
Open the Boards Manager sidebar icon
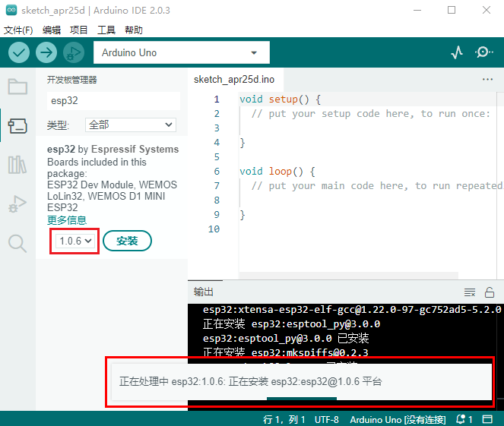pos(17,125)
